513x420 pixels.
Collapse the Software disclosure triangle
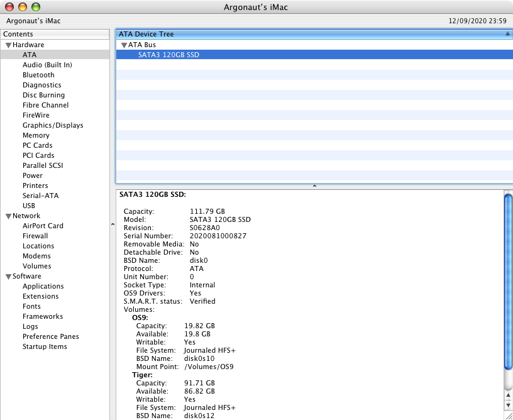pyautogui.click(x=9, y=277)
